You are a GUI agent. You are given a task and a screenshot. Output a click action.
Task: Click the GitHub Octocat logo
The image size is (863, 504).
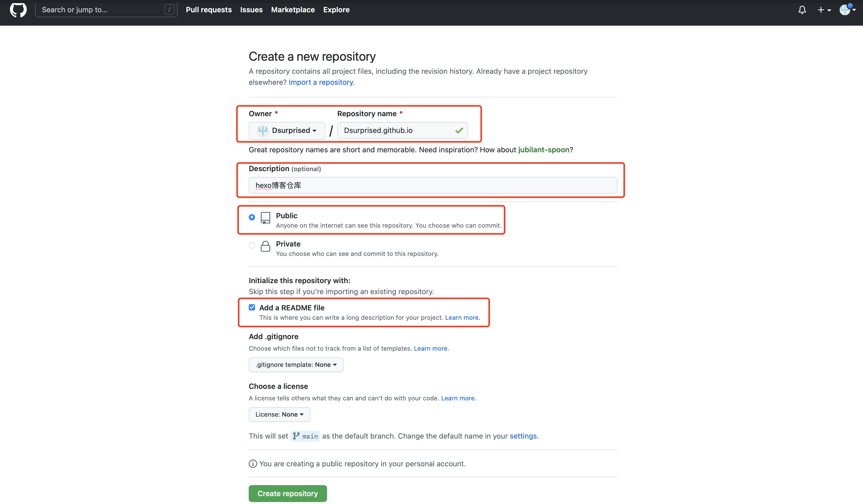pos(18,10)
